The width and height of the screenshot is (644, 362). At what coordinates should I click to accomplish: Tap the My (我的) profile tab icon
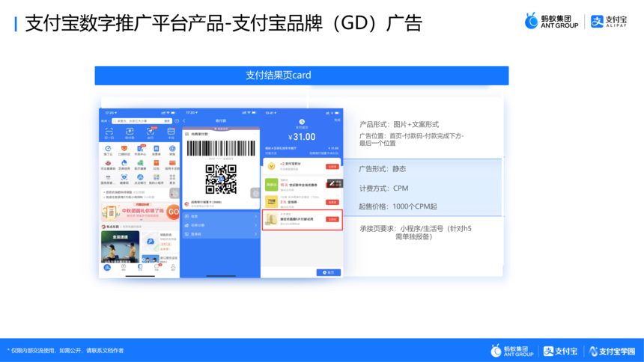pyautogui.click(x=173, y=266)
